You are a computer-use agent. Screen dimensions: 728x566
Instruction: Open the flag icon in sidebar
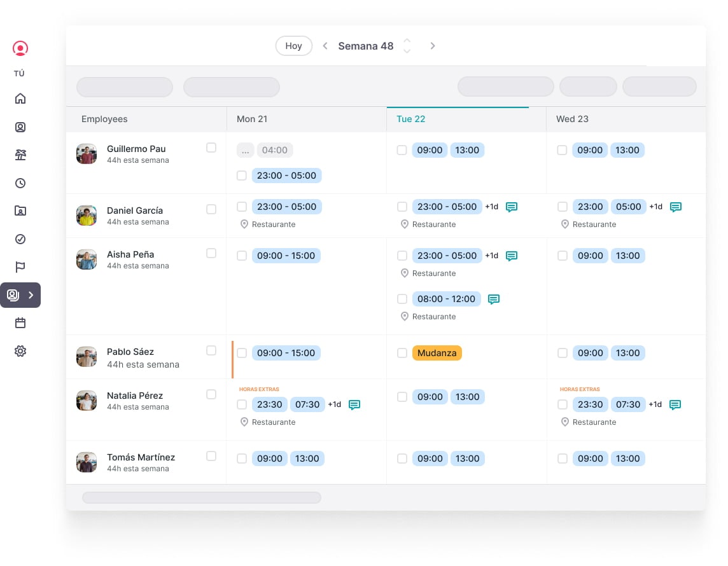coord(20,267)
